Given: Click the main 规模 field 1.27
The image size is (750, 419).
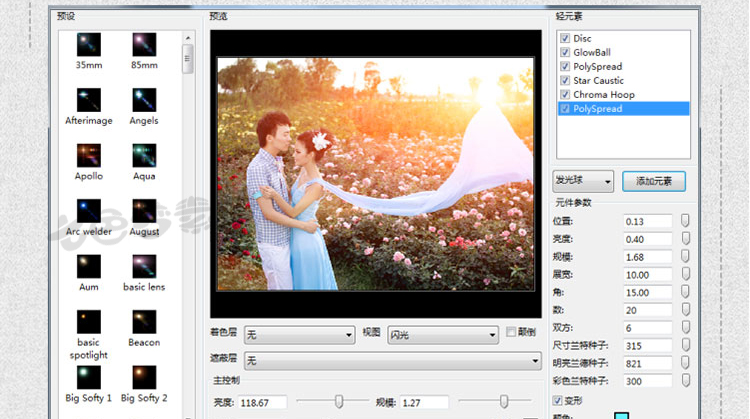Looking at the screenshot, I should 424,403.
